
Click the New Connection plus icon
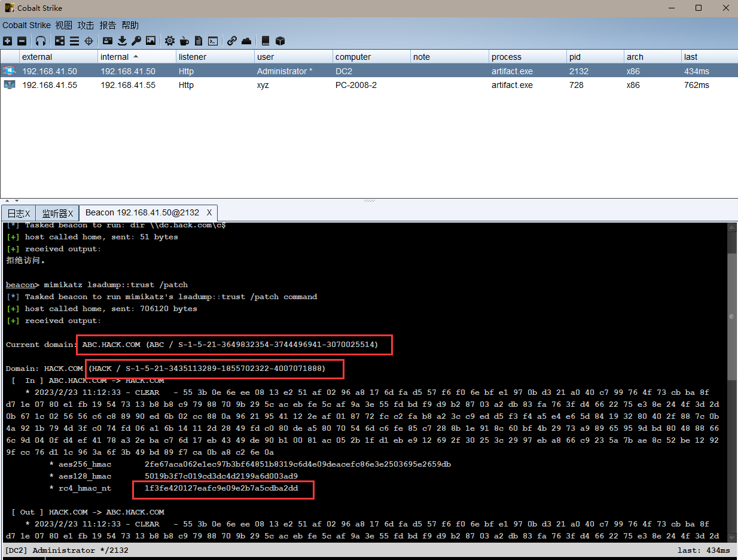[x=7, y=41]
